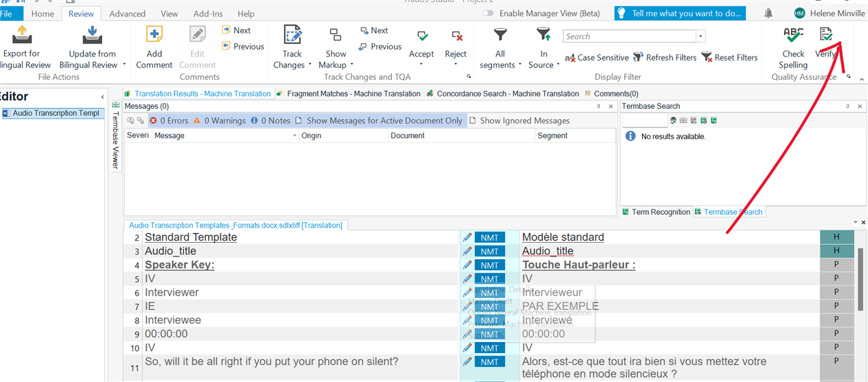Add a comment using Add Comment
868x382 pixels.
pos(154,48)
